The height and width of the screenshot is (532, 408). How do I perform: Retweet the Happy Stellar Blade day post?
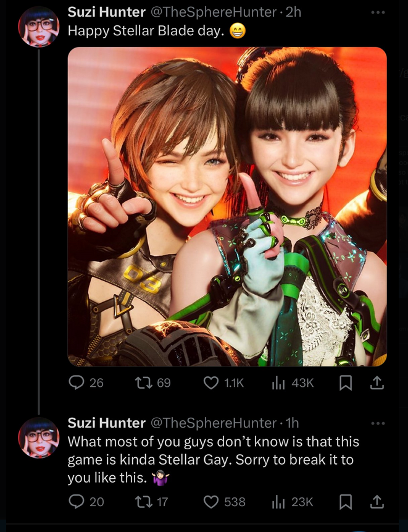pos(152,383)
